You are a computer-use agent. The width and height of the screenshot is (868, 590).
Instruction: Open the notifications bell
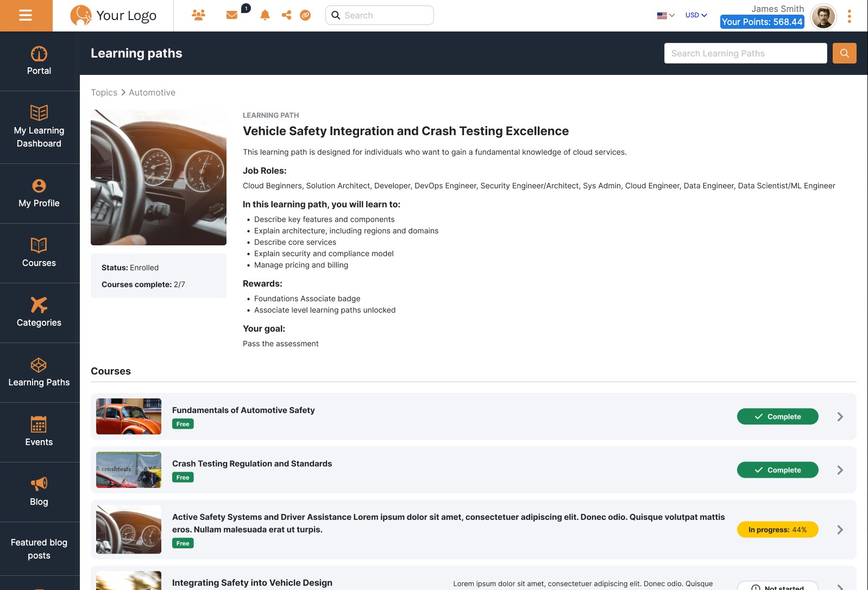point(265,15)
